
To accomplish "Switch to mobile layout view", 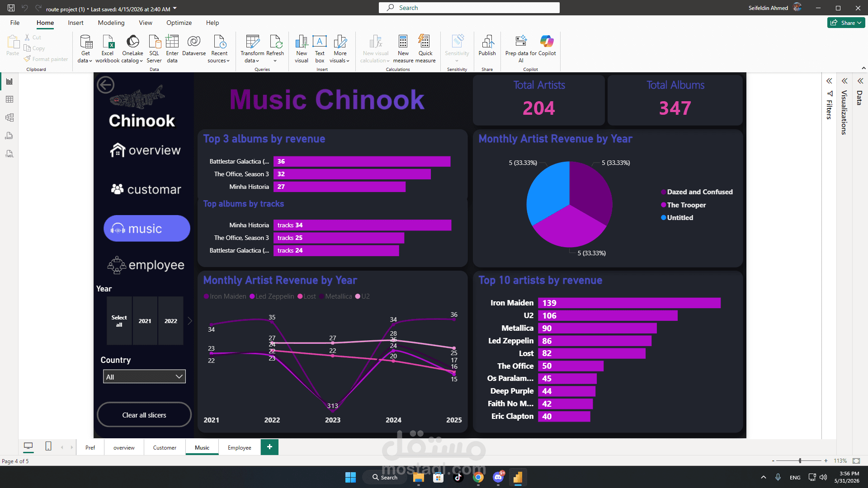I will (x=48, y=446).
